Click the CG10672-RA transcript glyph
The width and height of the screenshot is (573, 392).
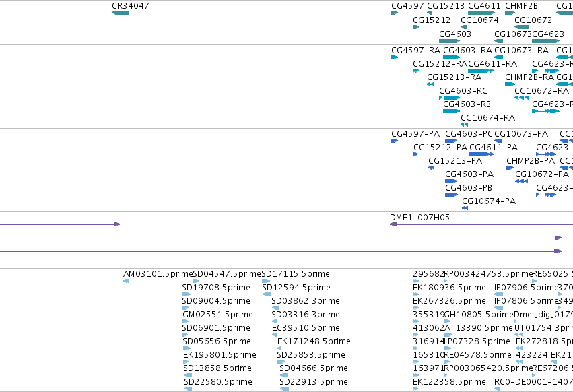click(x=521, y=98)
